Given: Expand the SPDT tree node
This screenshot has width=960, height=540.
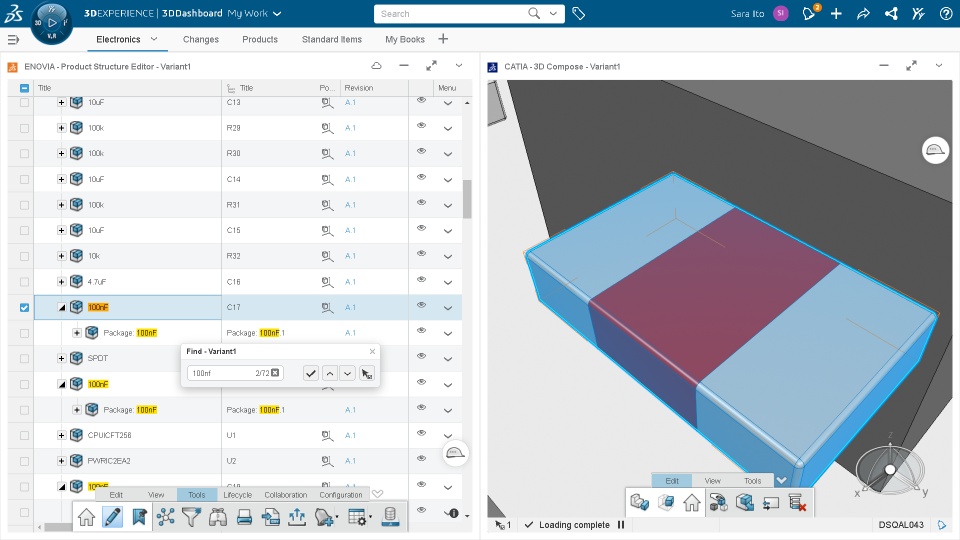Looking at the screenshot, I should [x=61, y=358].
